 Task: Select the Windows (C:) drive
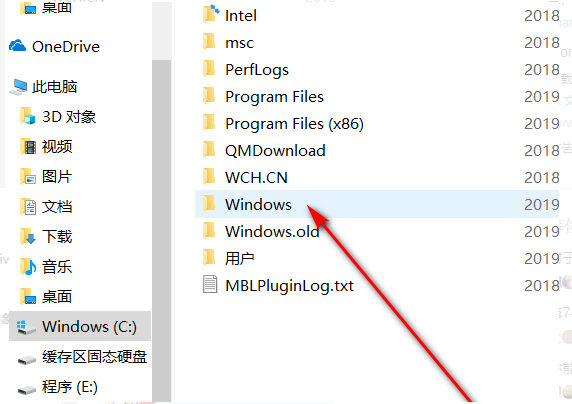(x=80, y=326)
